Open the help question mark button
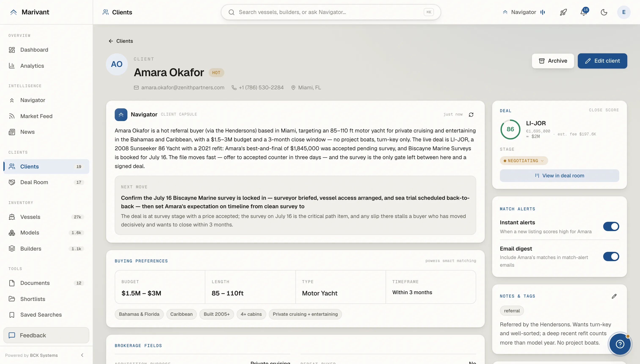The image size is (640, 364). tap(620, 344)
